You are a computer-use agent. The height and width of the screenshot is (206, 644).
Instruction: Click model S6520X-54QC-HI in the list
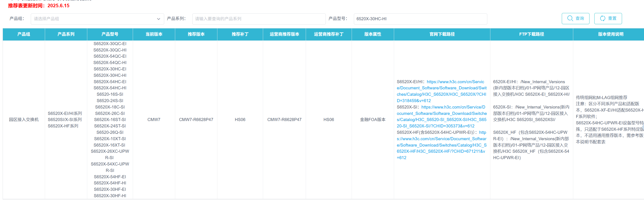tap(110, 63)
